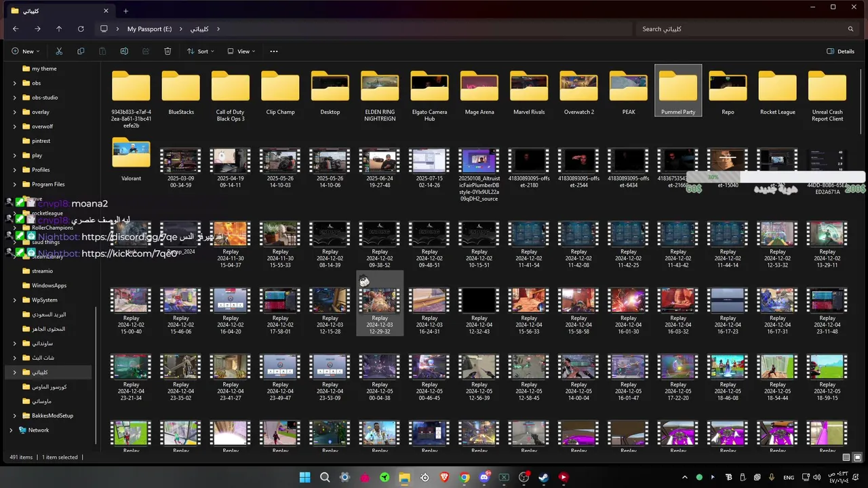Click the Delete trash can icon
The image size is (868, 488).
click(x=167, y=51)
